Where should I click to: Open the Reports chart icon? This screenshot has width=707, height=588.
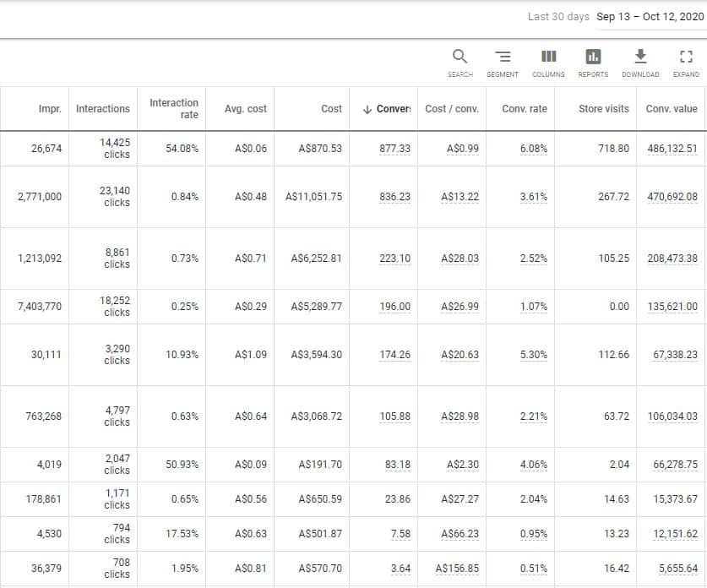tap(593, 57)
